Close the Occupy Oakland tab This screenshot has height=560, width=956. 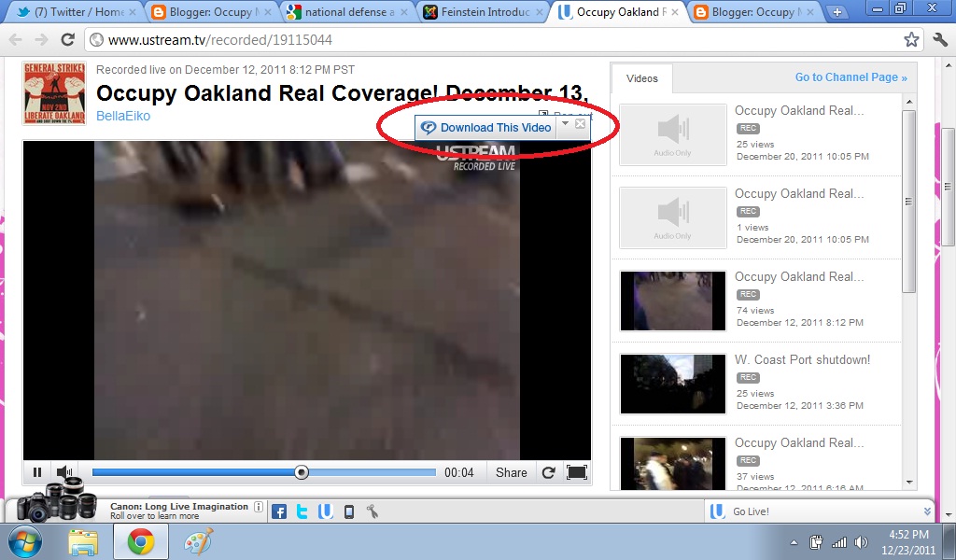[x=675, y=11]
